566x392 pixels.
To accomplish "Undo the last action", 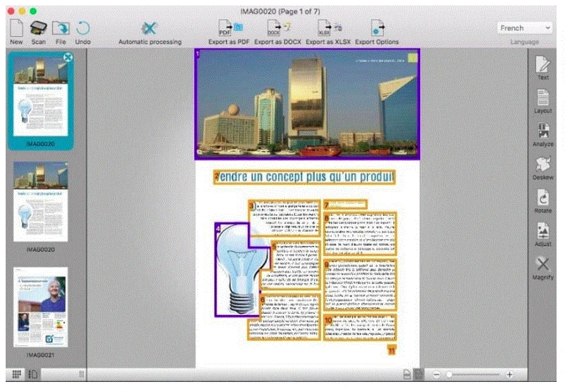I will click(83, 32).
